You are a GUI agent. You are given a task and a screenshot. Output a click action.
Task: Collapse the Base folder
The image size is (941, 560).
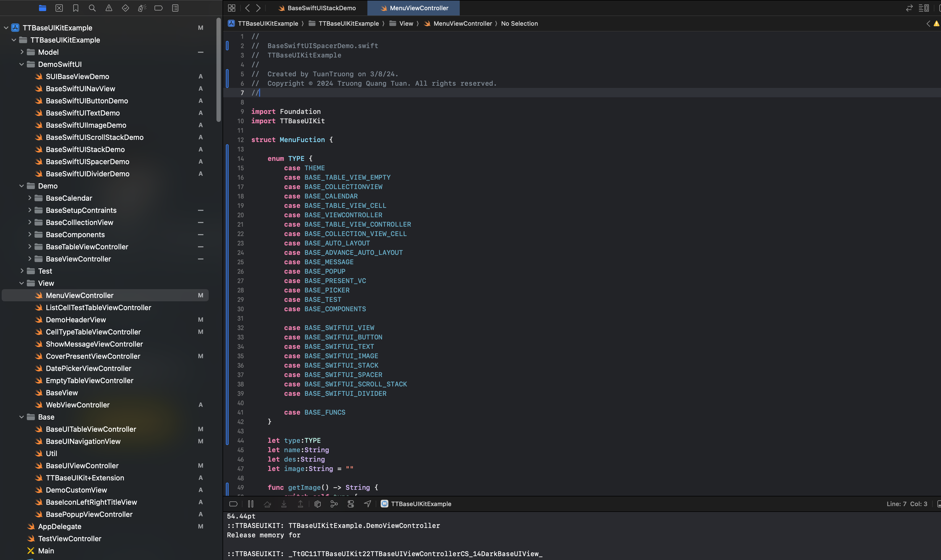(x=22, y=417)
